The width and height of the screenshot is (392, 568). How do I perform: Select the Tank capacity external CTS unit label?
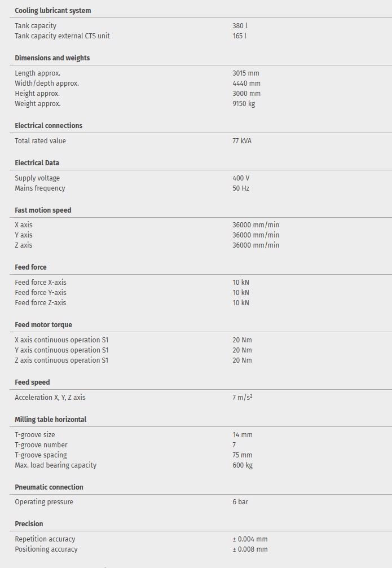62,36
